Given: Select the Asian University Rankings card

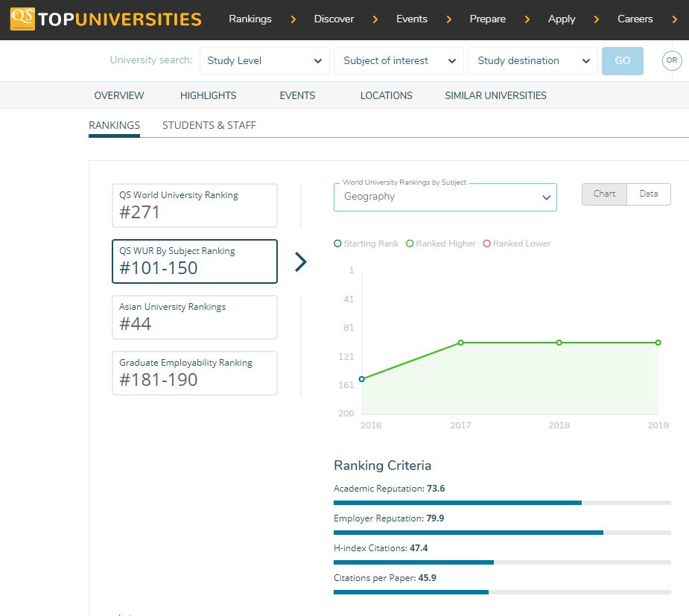Looking at the screenshot, I should [x=194, y=317].
